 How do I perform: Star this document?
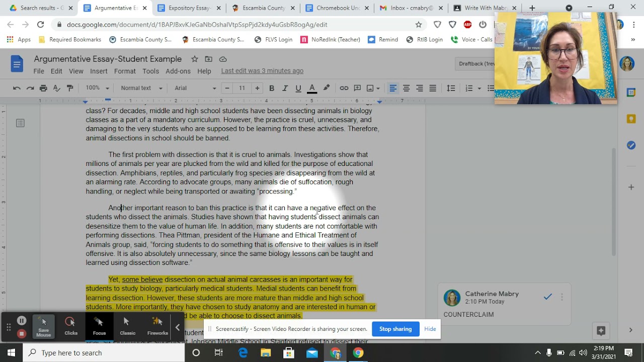[195, 59]
